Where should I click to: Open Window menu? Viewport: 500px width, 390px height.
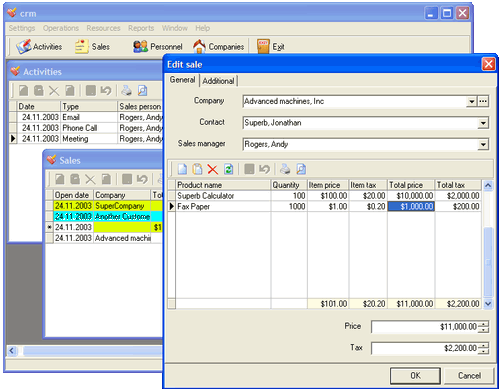[175, 28]
